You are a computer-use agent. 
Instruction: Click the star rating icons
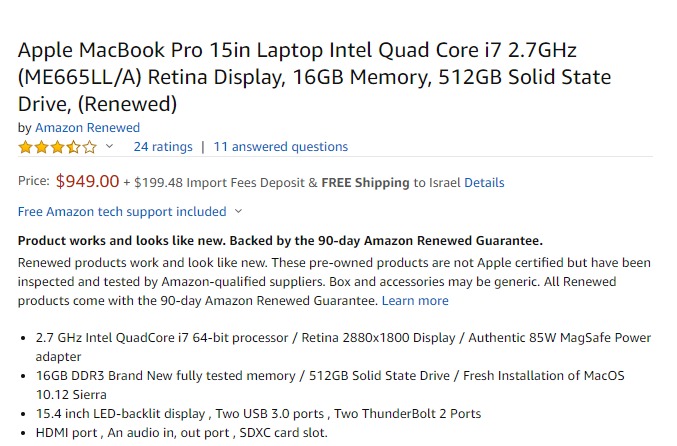tap(57, 147)
